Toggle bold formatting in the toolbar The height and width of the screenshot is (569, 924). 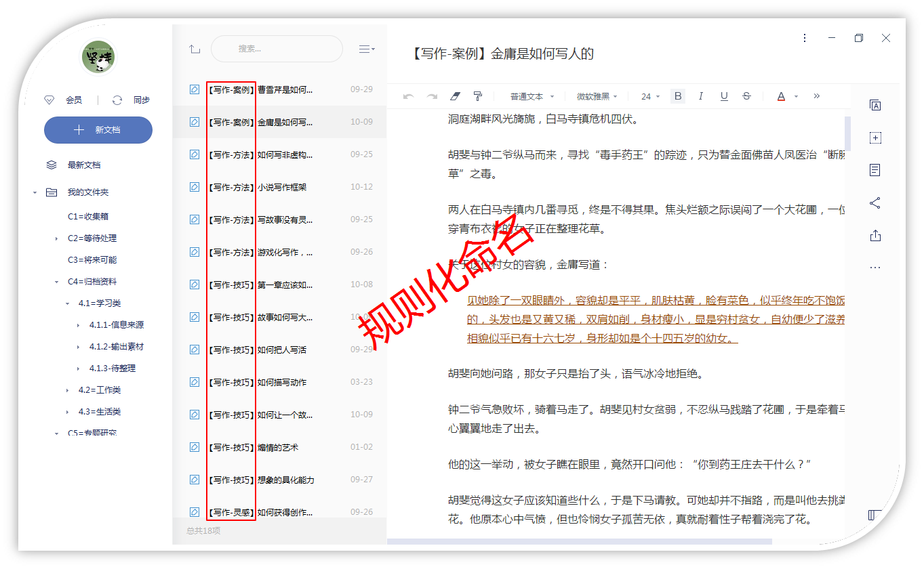point(678,96)
